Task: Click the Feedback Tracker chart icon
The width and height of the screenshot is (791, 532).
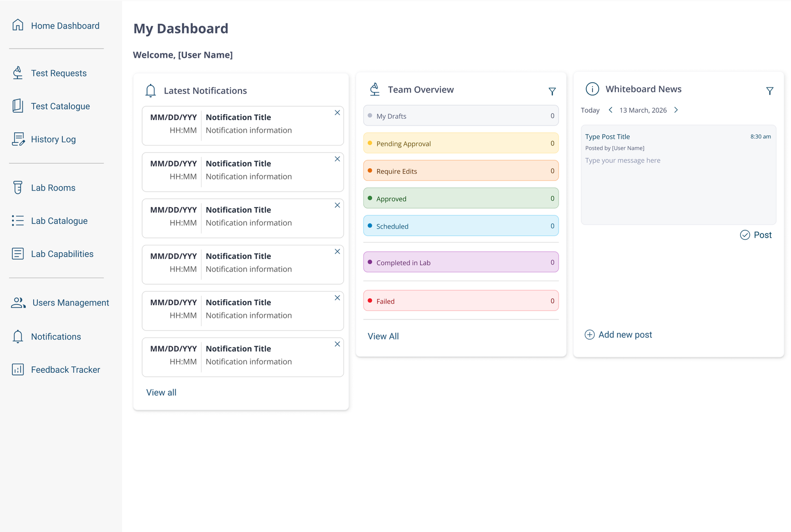Action: 18,369
